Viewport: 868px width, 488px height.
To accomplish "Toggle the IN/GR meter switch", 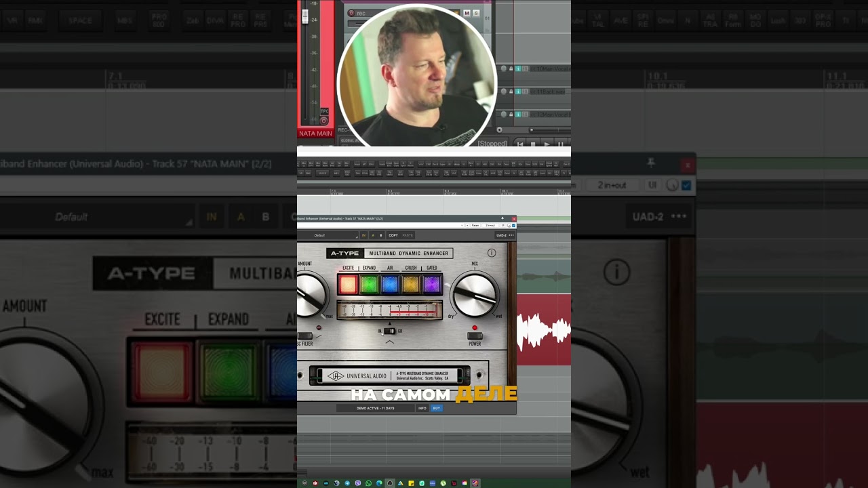I will click(389, 331).
